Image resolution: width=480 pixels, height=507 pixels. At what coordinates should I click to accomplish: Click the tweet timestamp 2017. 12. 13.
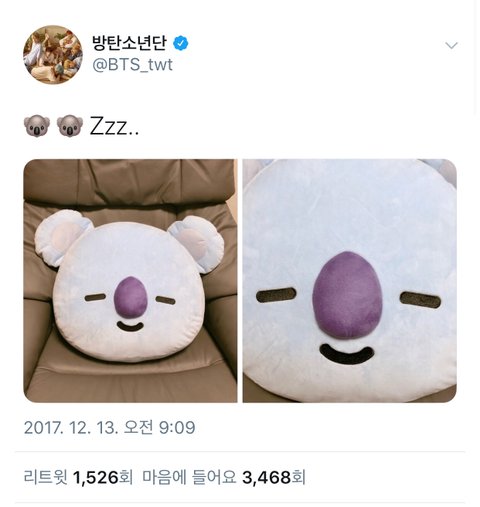pyautogui.click(x=71, y=427)
